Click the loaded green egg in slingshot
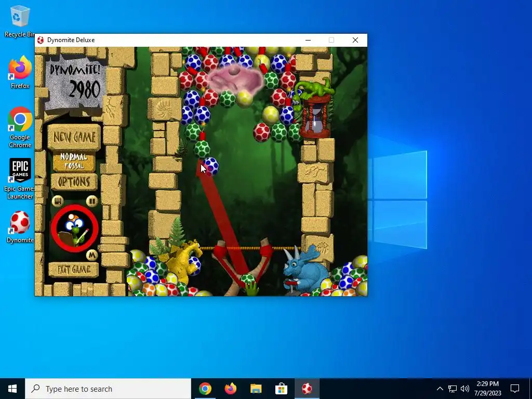 [x=248, y=280]
